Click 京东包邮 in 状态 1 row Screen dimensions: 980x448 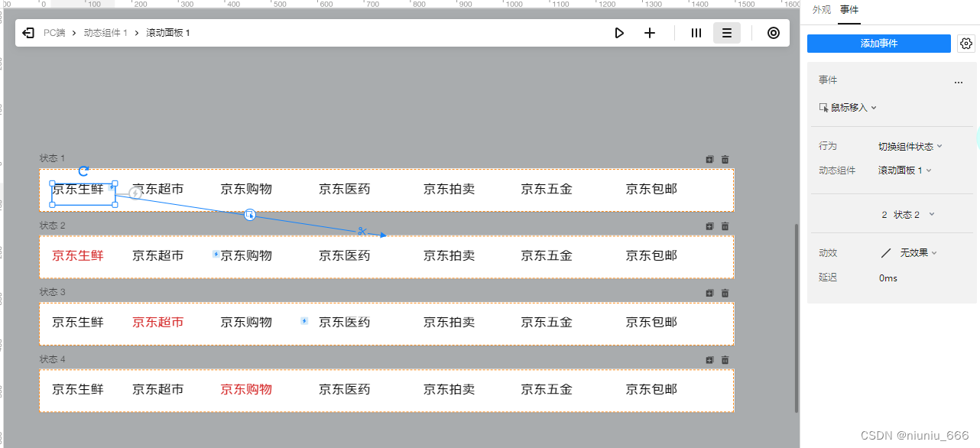[651, 189]
